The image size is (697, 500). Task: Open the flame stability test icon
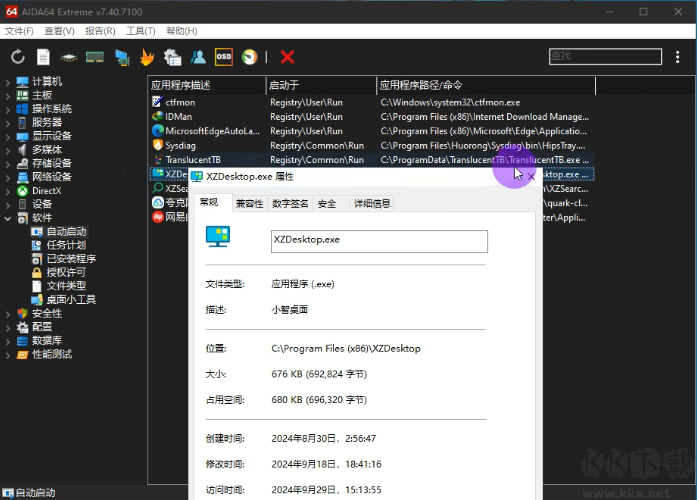[x=147, y=57]
